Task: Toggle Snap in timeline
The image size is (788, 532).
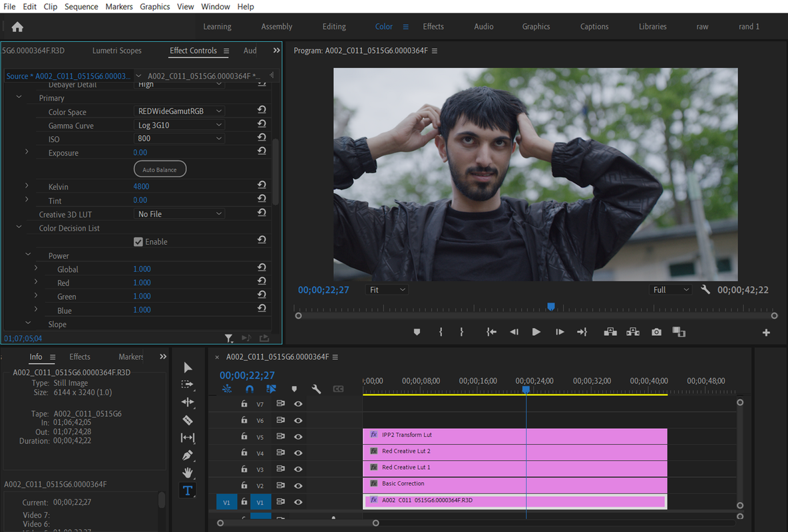Action: (x=250, y=389)
